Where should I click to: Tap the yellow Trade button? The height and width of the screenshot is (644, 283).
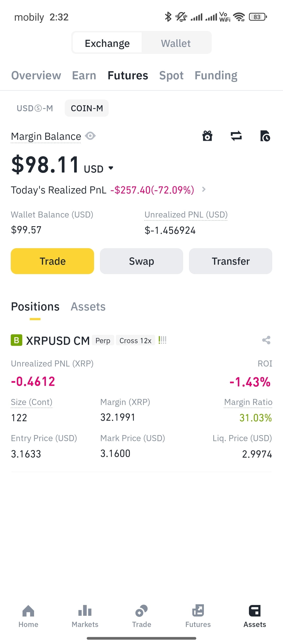(52, 261)
